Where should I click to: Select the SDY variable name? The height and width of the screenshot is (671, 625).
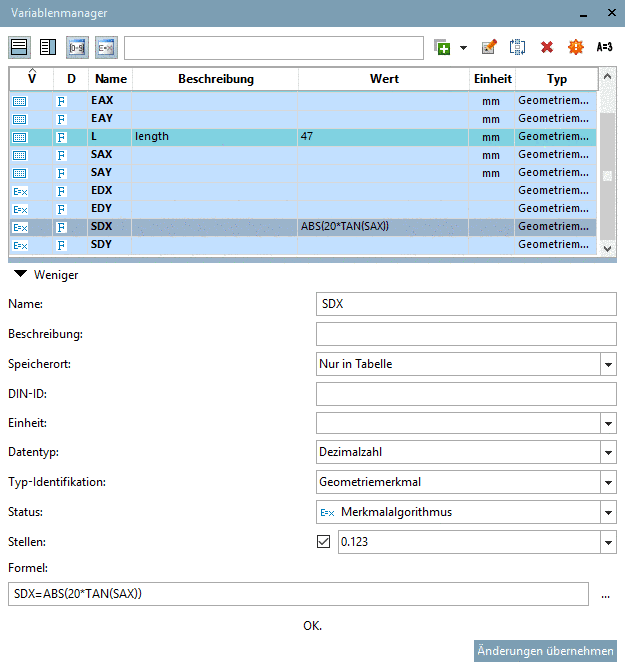(101, 244)
